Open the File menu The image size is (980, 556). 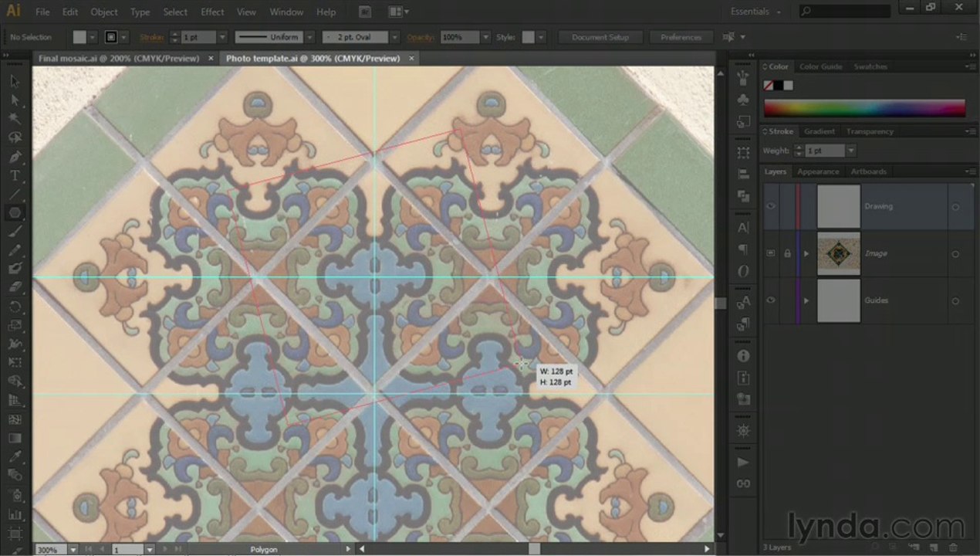point(42,12)
